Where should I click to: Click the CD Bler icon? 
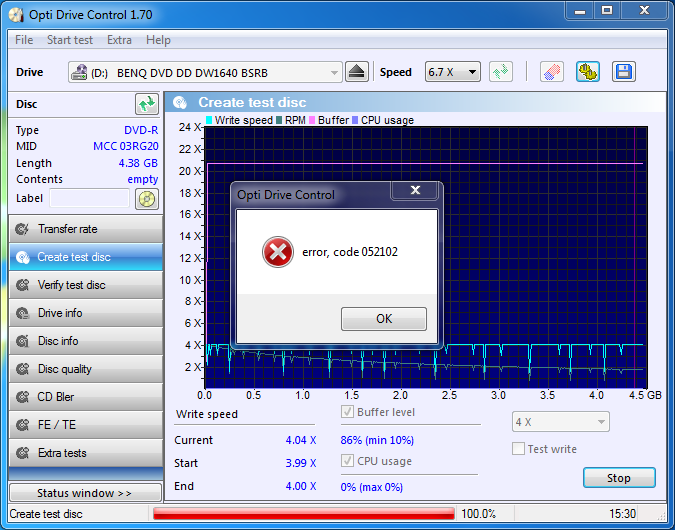tap(22, 397)
